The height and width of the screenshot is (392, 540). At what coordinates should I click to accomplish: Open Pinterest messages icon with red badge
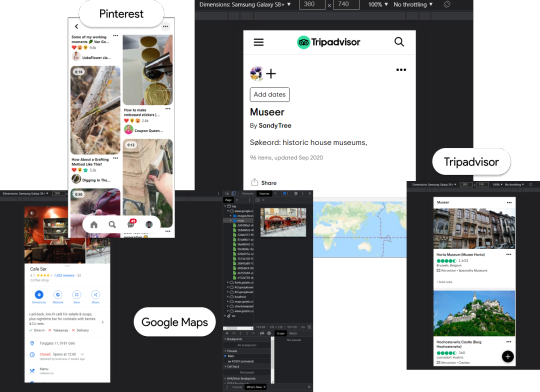pos(131,224)
